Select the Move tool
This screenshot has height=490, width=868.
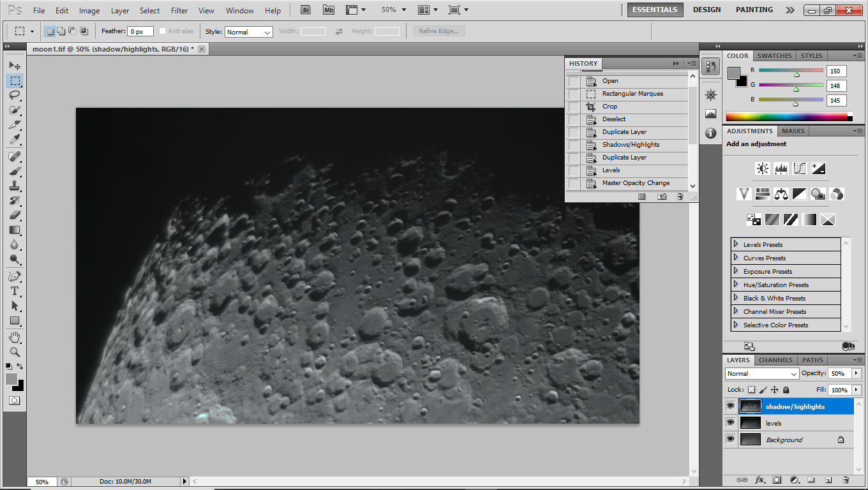[x=15, y=65]
